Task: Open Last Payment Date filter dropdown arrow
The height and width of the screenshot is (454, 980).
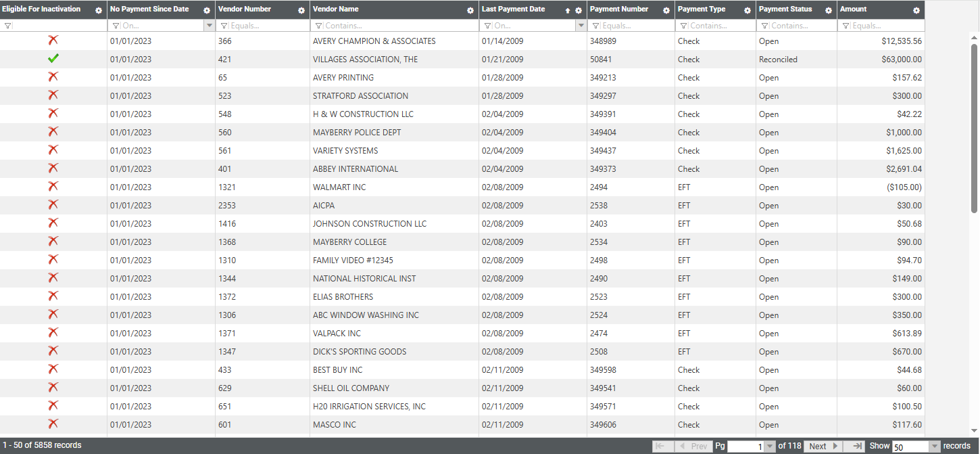Action: click(x=581, y=26)
